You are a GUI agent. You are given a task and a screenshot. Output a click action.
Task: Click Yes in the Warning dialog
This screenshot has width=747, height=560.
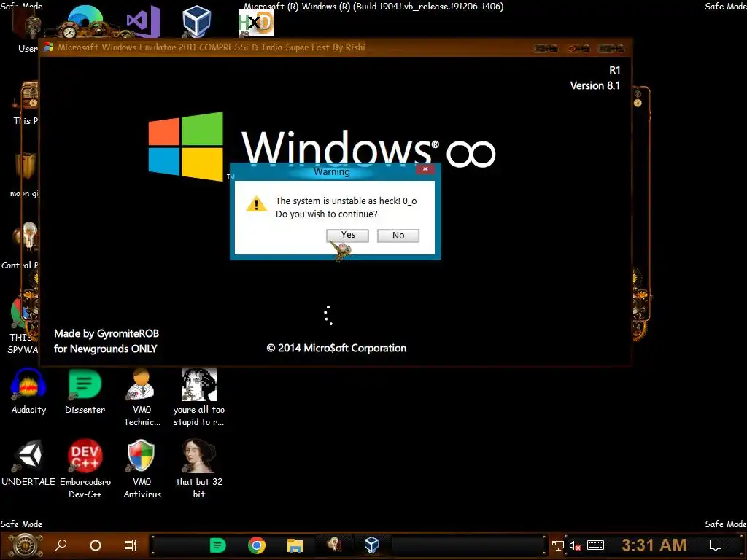pos(347,236)
